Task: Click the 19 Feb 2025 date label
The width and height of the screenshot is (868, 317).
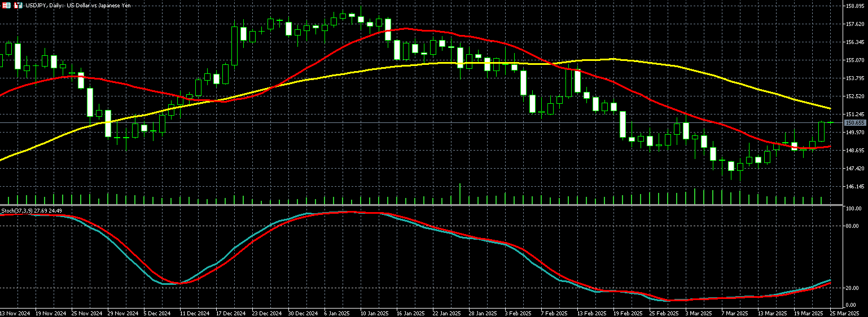Action: coord(628,313)
